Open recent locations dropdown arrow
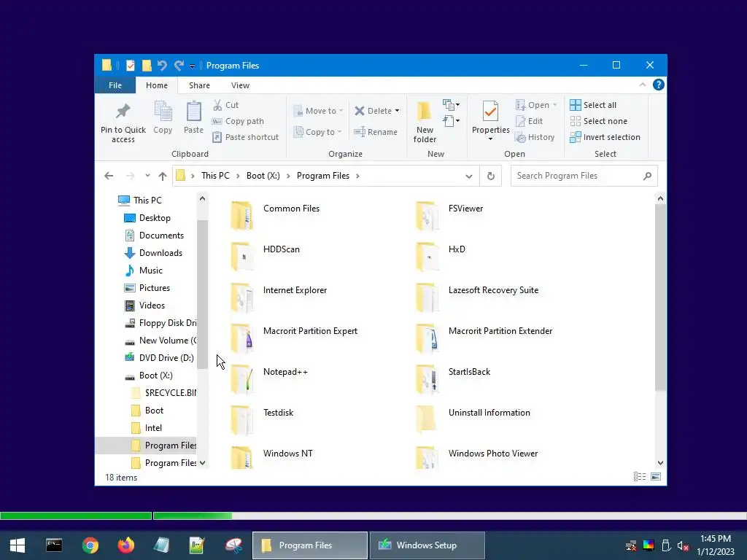Viewport: 747px width, 560px height. coord(147,176)
